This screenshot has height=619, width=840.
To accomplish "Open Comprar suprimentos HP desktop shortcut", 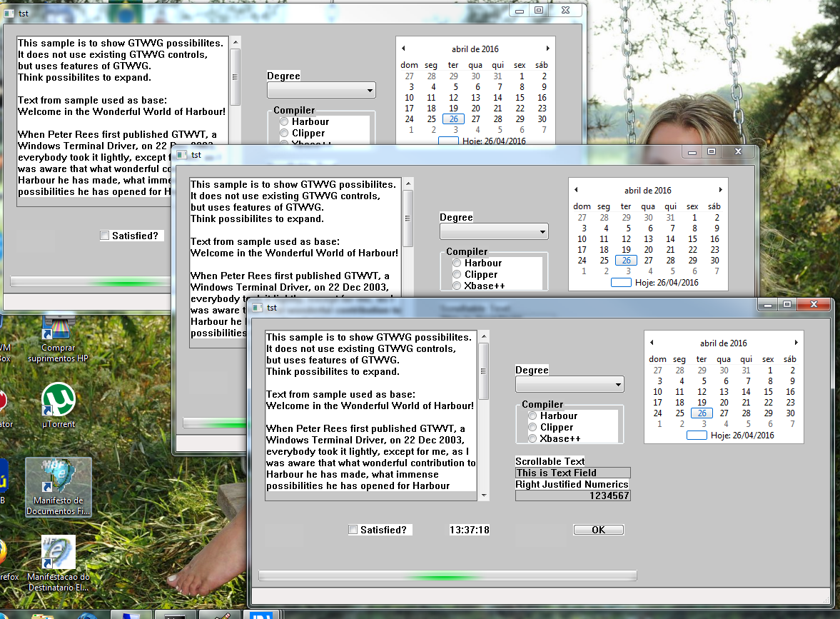I will click(58, 333).
